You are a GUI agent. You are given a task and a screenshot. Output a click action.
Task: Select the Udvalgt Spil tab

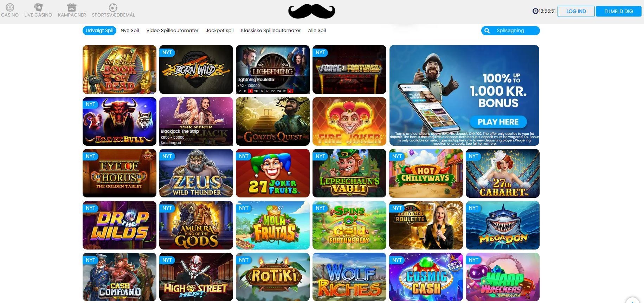[99, 31]
